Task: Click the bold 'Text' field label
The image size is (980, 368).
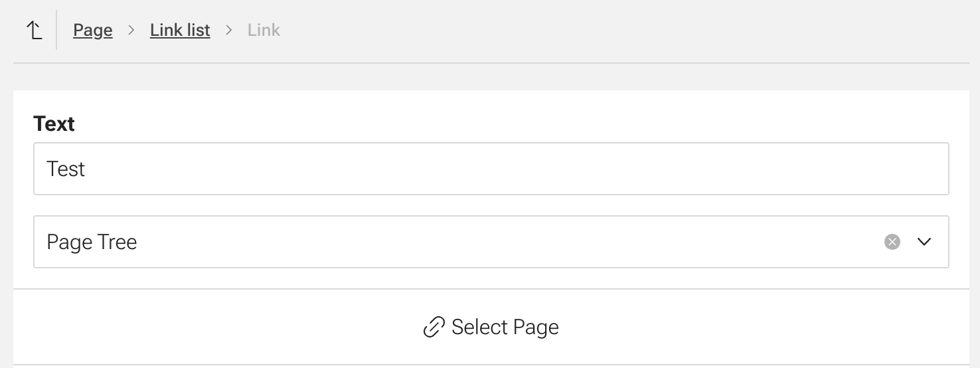Action: point(54,124)
